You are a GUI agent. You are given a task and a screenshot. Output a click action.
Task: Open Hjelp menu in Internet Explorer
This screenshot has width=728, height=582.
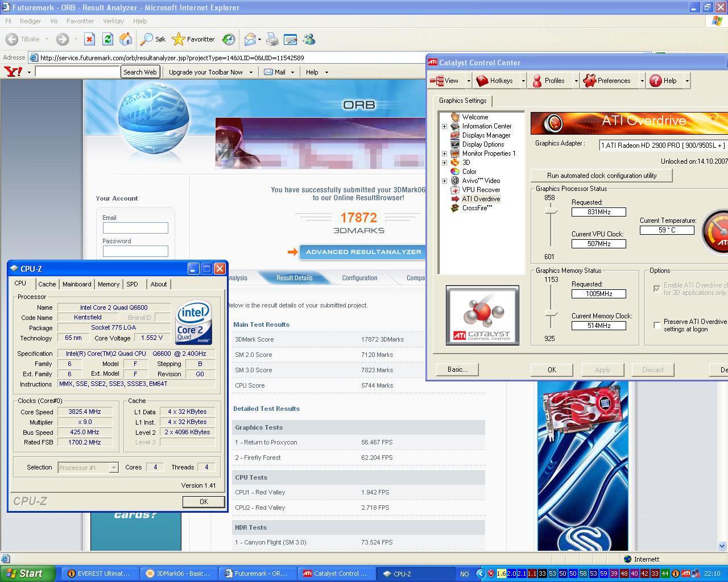click(x=140, y=21)
